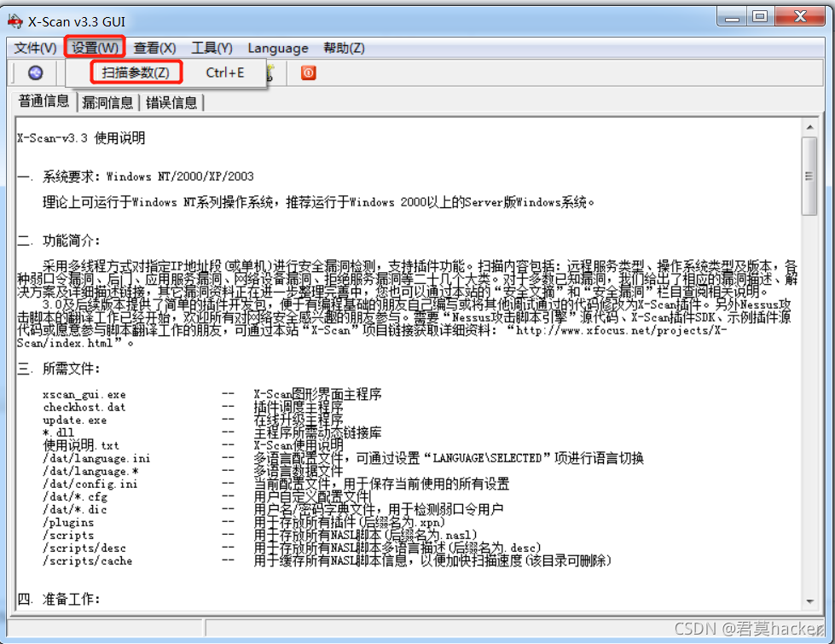
Task: Click the scrollbar down arrow
Action: coord(809,601)
